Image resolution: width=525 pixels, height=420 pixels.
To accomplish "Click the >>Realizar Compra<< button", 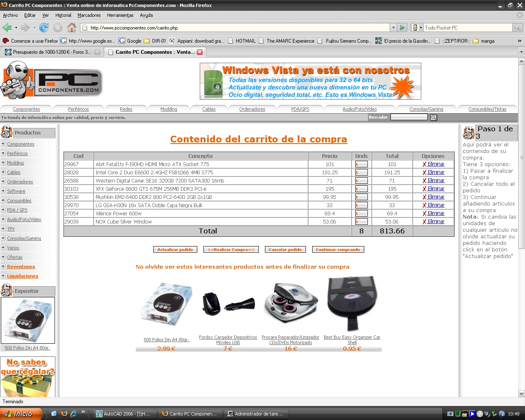I will click(x=231, y=249).
